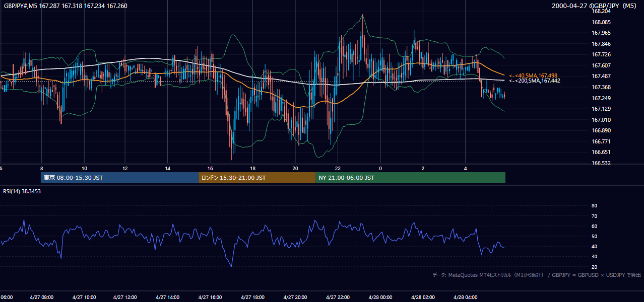Click the hour 12 marker on price chart axis
This screenshot has height=302, width=644.
[125, 168]
